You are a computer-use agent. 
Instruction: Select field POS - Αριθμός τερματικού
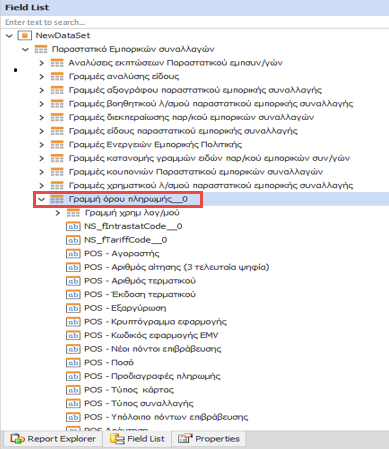(140, 281)
